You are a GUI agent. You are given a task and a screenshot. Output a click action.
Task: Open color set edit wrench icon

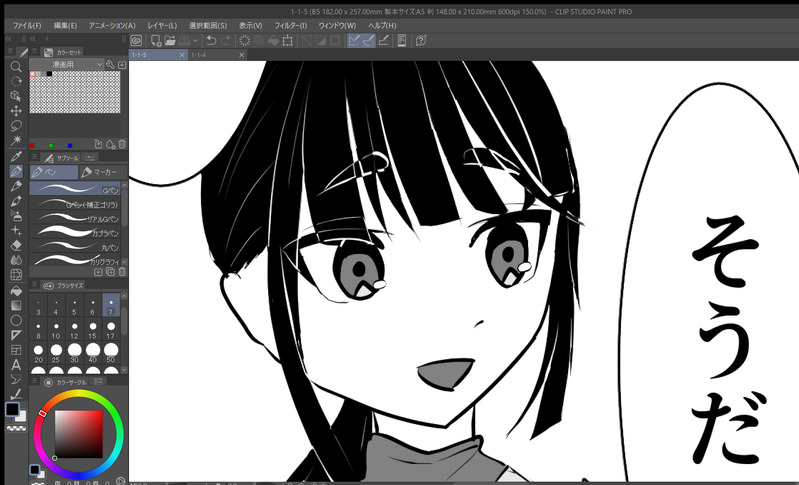[x=110, y=64]
